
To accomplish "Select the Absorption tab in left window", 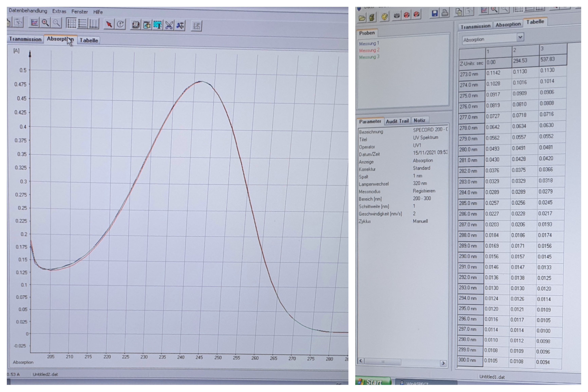I will coord(60,39).
